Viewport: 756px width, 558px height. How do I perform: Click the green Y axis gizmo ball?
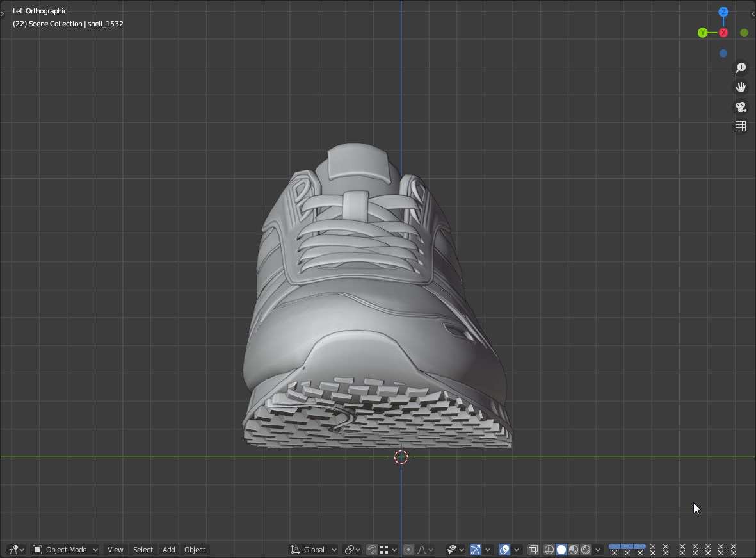pos(703,33)
